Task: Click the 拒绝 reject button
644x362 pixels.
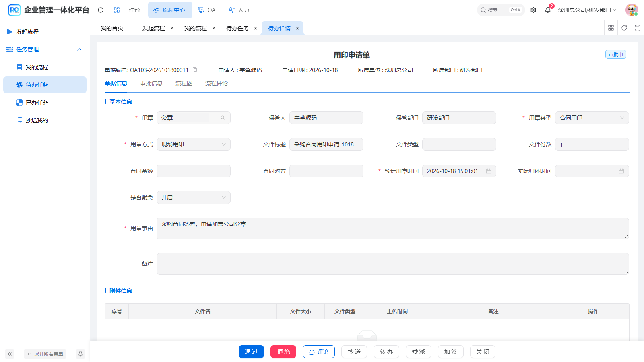Action: [x=283, y=352]
